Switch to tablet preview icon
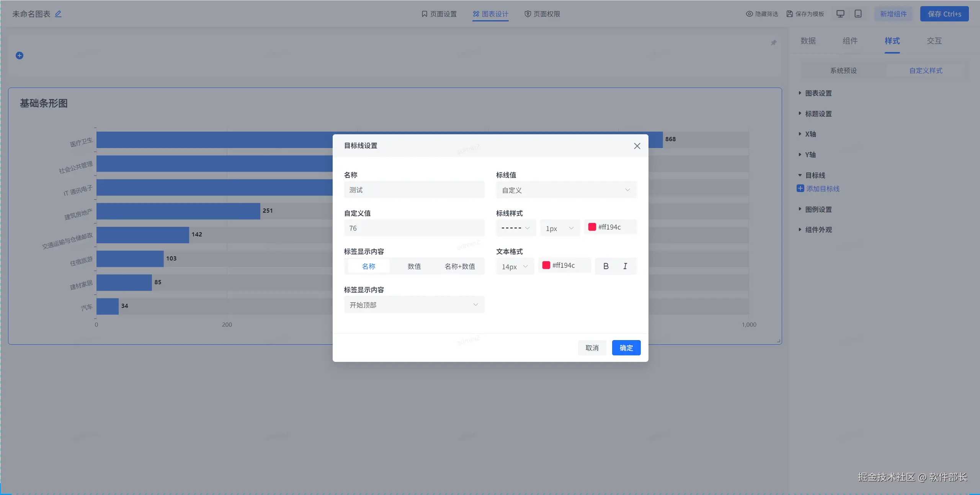The height and width of the screenshot is (495, 980). [x=858, y=14]
